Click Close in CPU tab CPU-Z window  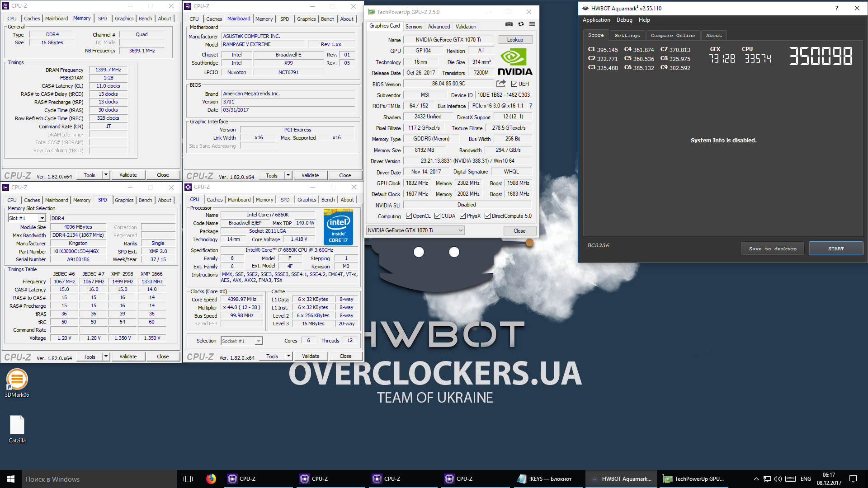click(345, 356)
